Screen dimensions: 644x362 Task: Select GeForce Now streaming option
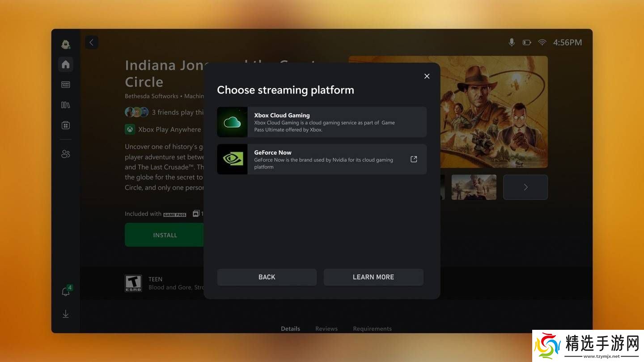322,159
